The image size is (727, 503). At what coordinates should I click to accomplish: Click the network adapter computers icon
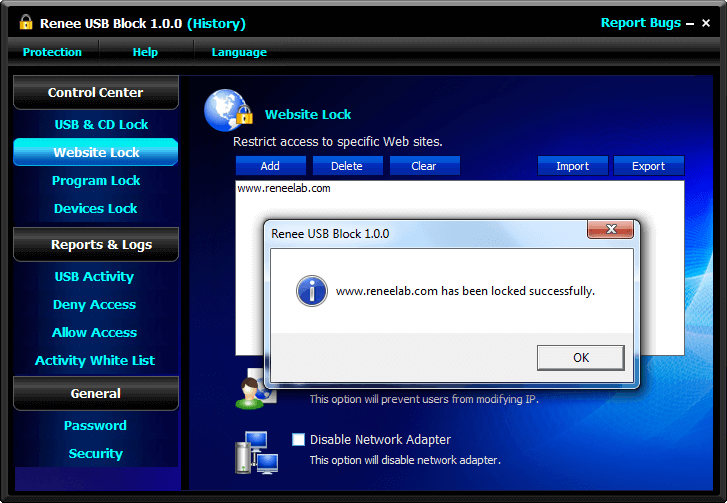tap(254, 451)
